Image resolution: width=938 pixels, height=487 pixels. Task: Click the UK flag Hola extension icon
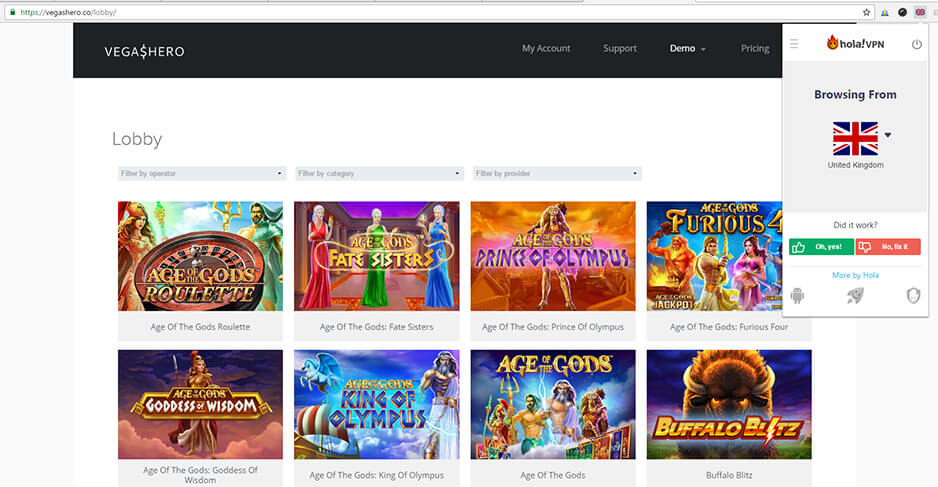(920, 12)
